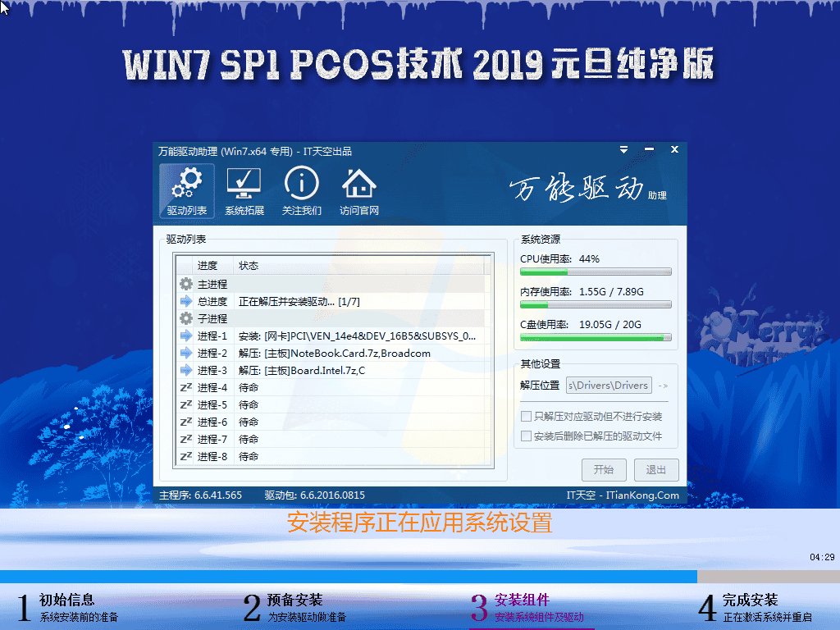Click the sleep icon for 进程-7
The image size is (840, 630).
click(x=186, y=439)
